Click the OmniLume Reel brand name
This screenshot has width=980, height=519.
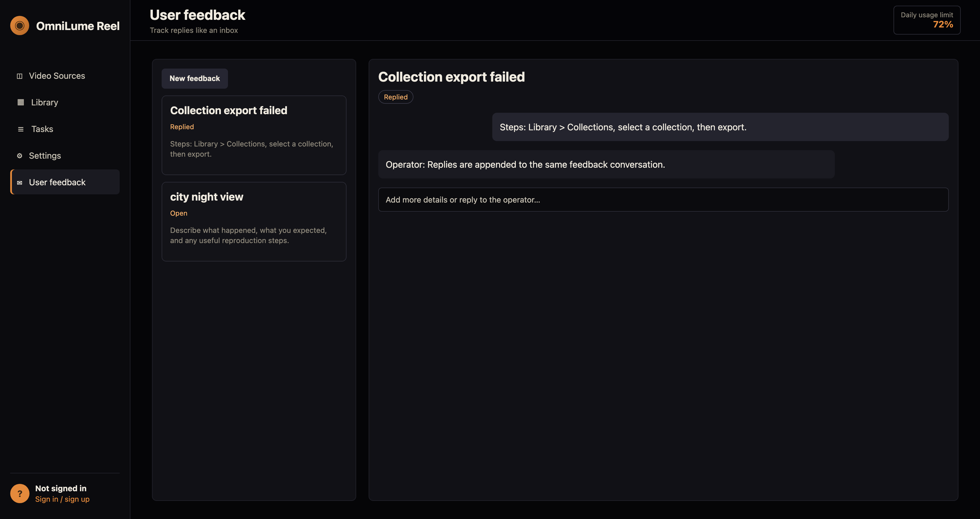point(78,26)
